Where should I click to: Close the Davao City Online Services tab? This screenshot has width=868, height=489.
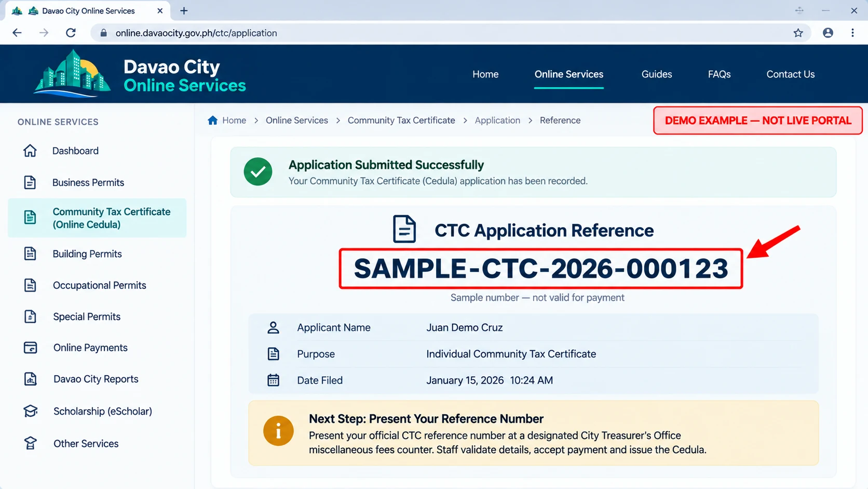160,10
